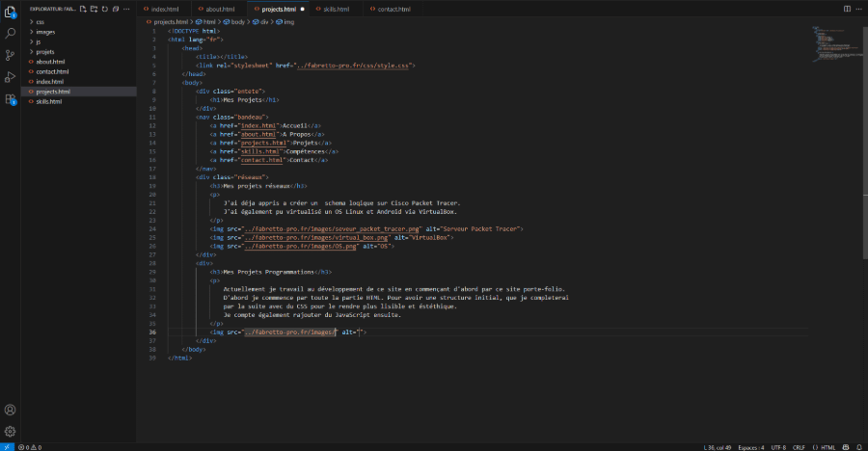Click the New File icon in explorer
The width and height of the screenshot is (868, 451).
click(x=84, y=9)
